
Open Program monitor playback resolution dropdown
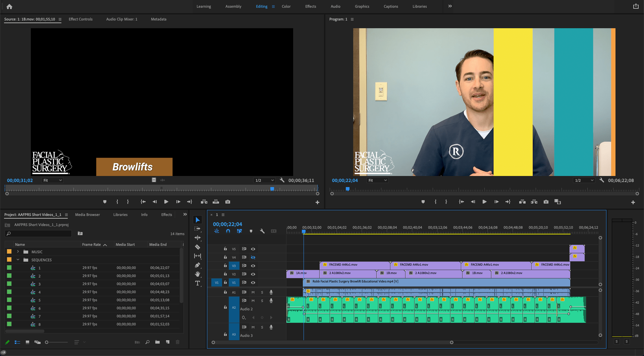pyautogui.click(x=584, y=180)
